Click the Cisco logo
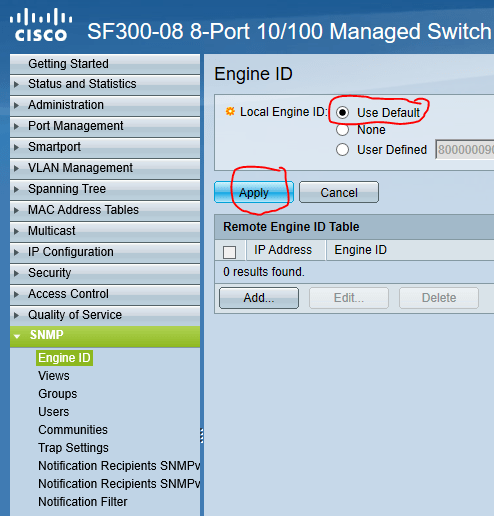The image size is (494, 516). (x=41, y=25)
